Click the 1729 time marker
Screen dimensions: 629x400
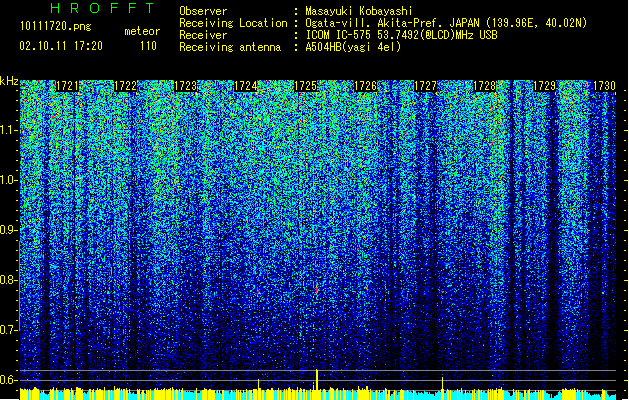(x=544, y=86)
